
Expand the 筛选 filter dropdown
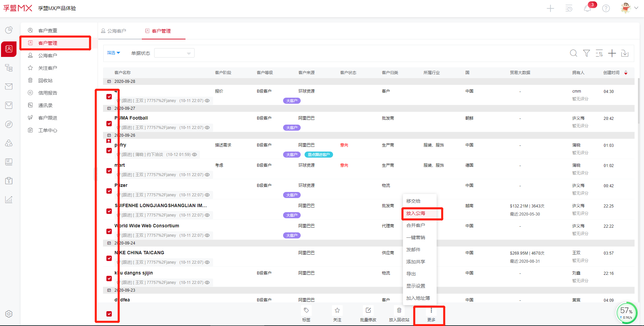point(113,53)
